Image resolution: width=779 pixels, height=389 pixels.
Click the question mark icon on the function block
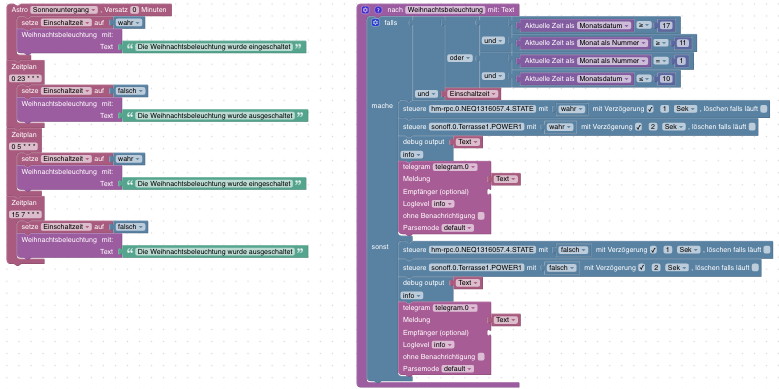point(378,9)
